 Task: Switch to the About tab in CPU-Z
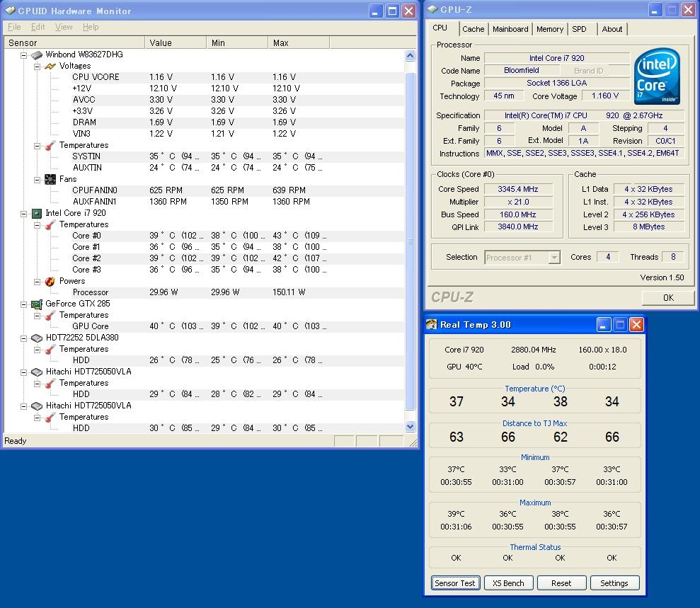[x=612, y=29]
